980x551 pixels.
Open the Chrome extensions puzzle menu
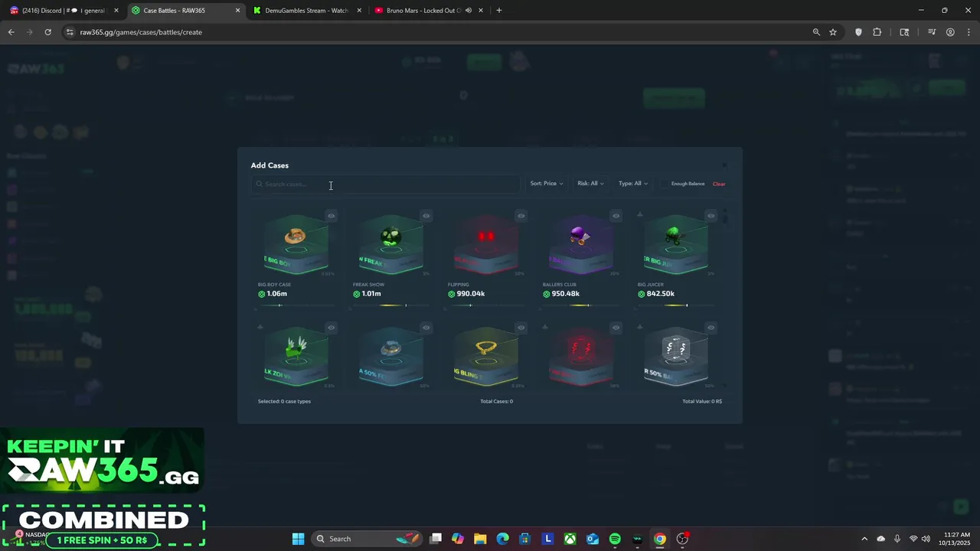877,32
